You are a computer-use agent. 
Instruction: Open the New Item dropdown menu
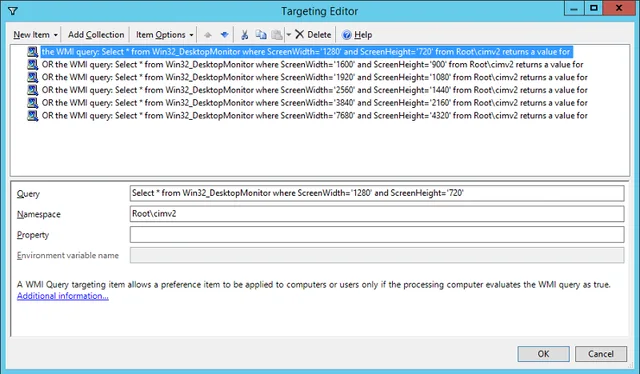point(36,35)
